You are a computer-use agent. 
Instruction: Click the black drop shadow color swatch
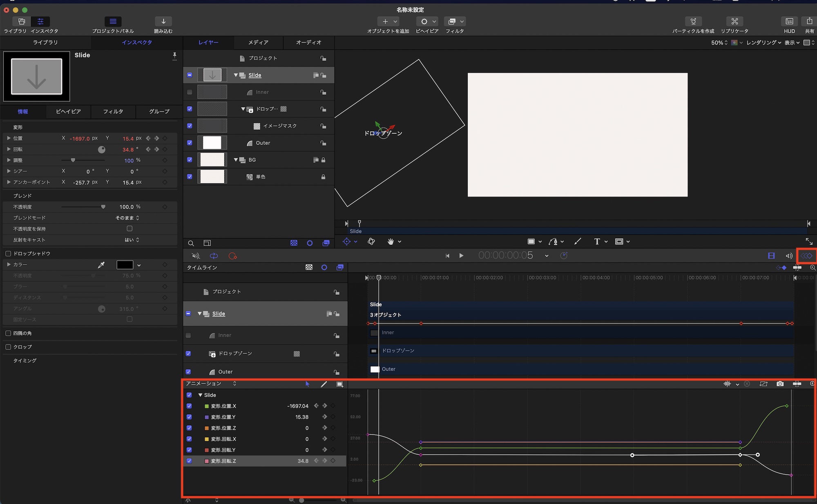point(125,265)
